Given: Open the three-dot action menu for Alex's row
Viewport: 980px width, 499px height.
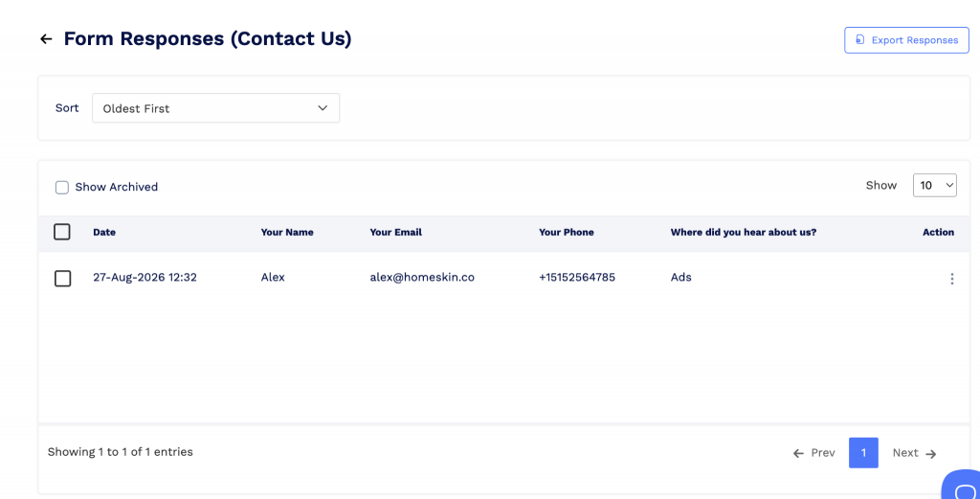Looking at the screenshot, I should pos(952,279).
